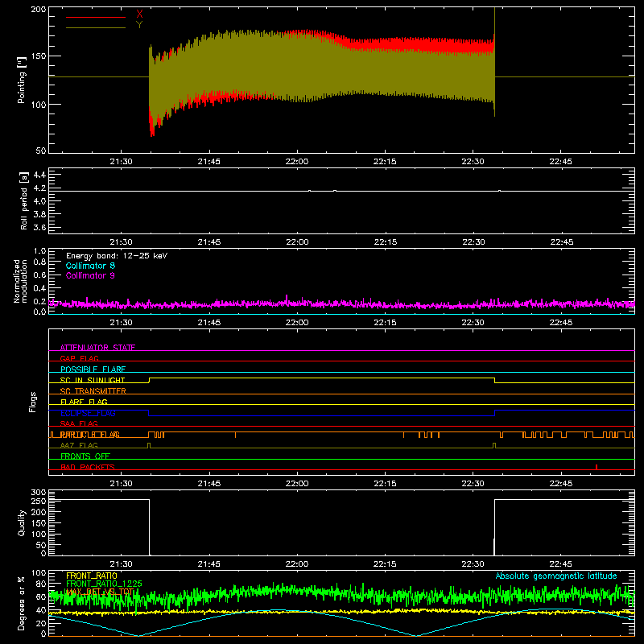Click the 'Degrees or %' axis title
The image size is (644, 644).
22,603
